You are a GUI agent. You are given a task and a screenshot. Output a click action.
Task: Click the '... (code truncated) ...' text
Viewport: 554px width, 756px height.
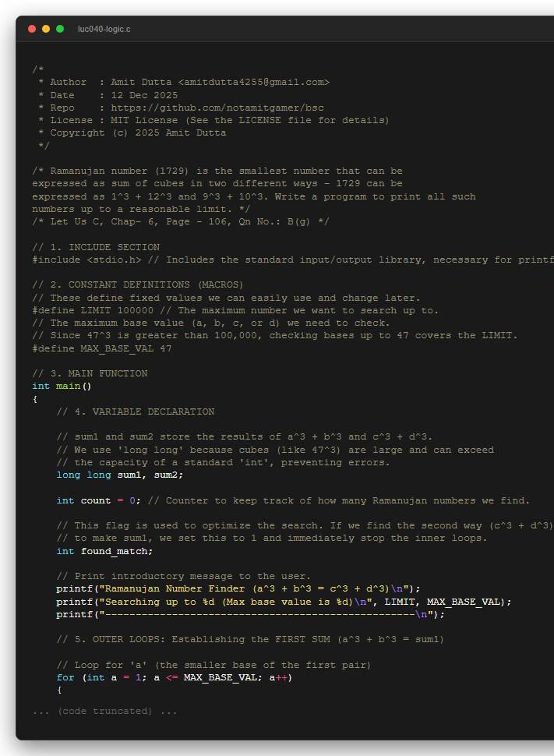(x=104, y=711)
